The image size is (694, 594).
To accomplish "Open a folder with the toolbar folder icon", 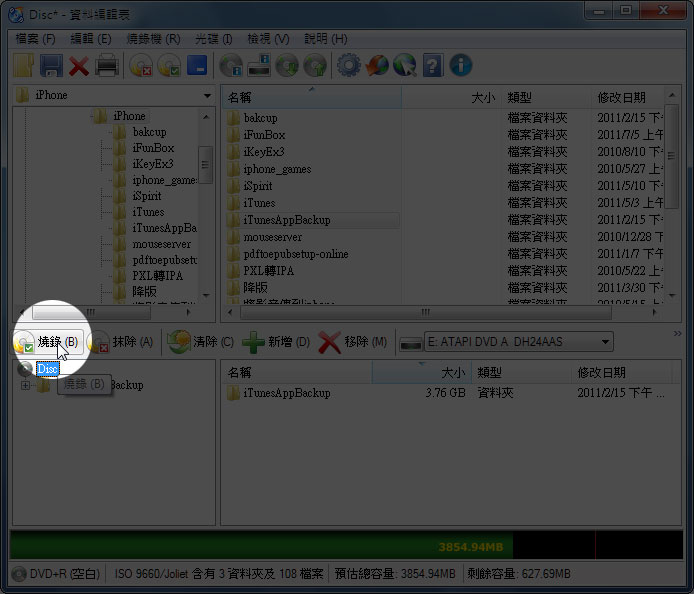I will (x=23, y=66).
